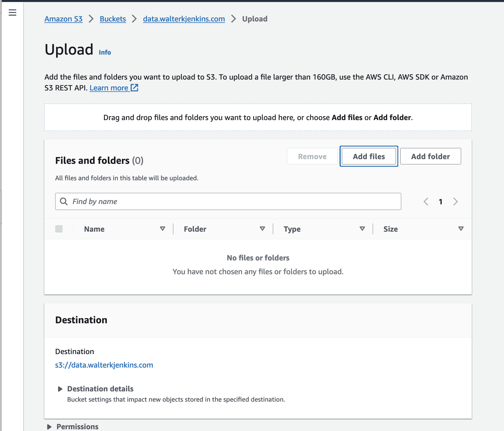Click the Add files button
Screen dimensions: 504x431
tap(369, 156)
